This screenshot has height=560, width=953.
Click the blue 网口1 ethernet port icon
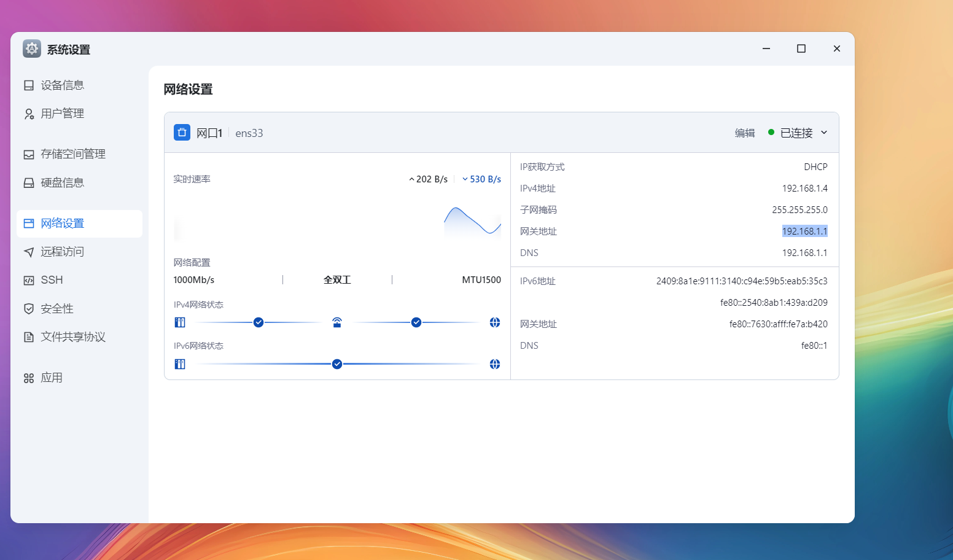(182, 133)
